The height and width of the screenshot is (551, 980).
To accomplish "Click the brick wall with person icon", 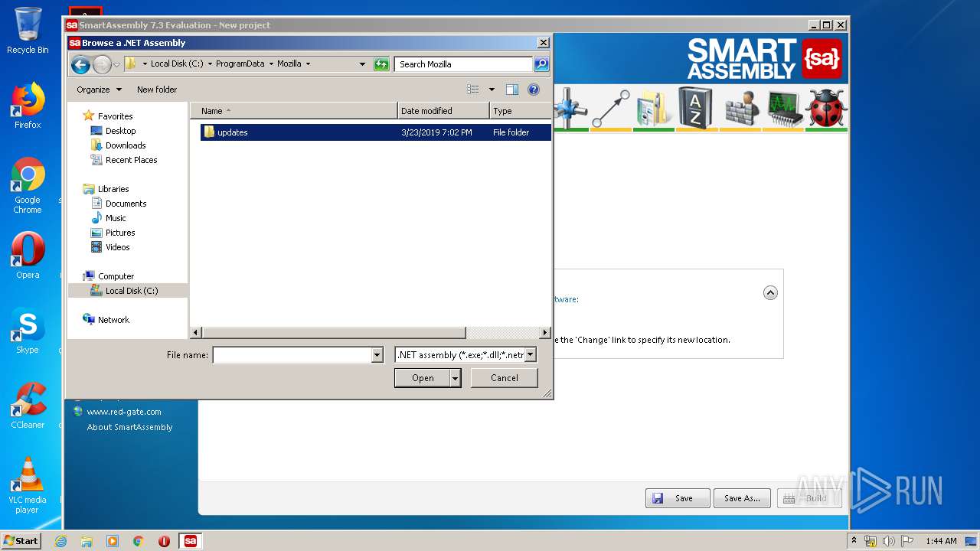I will tap(740, 108).
